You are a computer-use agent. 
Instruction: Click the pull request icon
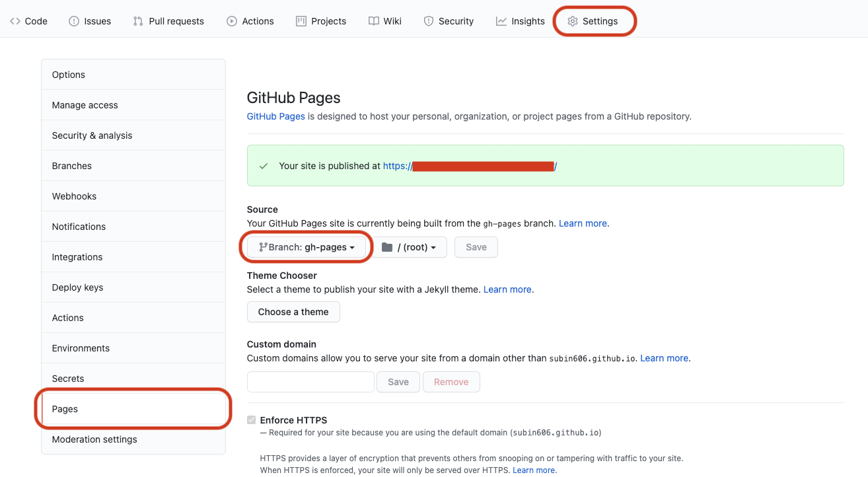click(x=138, y=21)
